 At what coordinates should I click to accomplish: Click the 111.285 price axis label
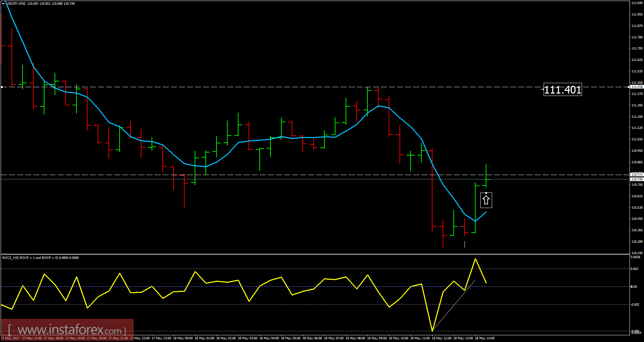(x=637, y=105)
